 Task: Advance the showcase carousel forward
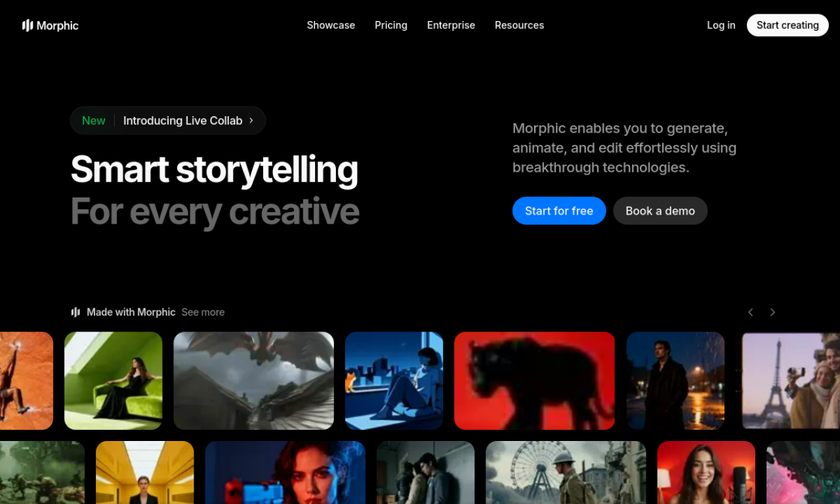[772, 312]
